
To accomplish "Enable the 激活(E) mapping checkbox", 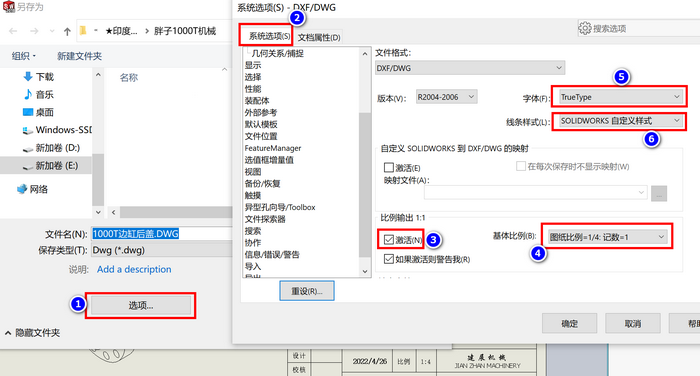I will [x=388, y=167].
